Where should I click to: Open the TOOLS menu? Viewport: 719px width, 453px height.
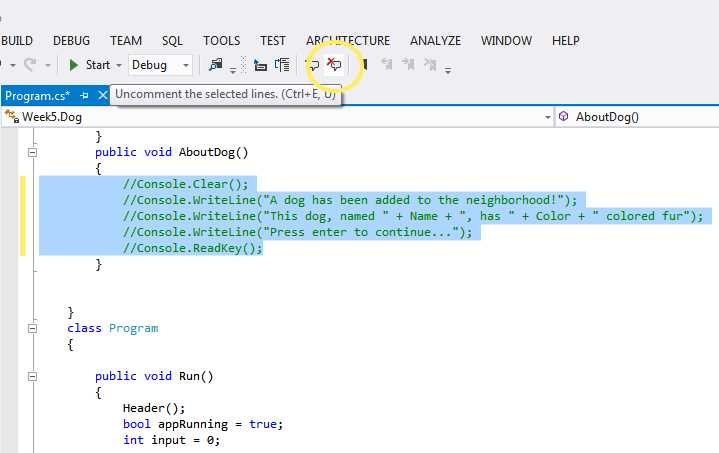tap(221, 41)
